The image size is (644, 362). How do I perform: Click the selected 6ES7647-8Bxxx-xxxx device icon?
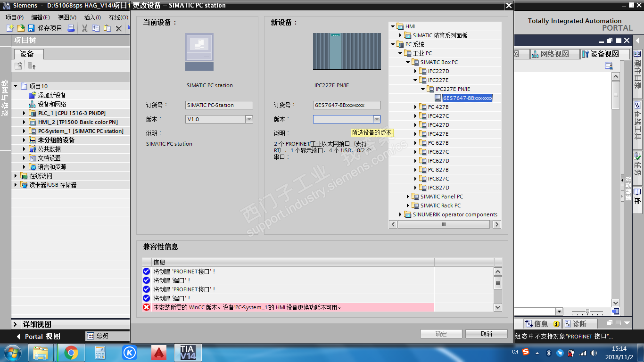(x=438, y=98)
